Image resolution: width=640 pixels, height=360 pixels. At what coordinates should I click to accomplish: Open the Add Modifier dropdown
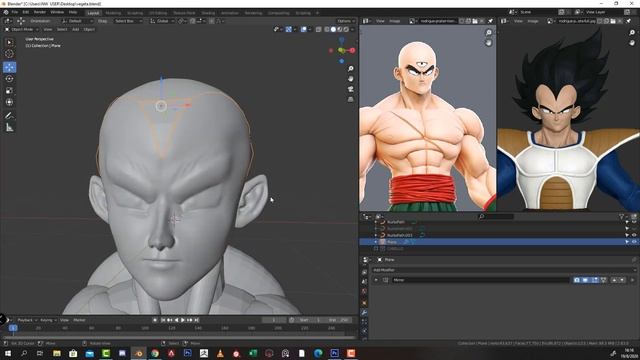504,270
